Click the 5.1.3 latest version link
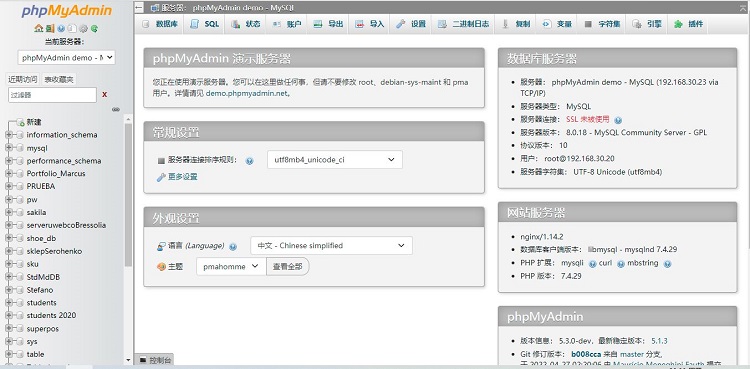Viewport: 750px width, 369px height. (659, 341)
